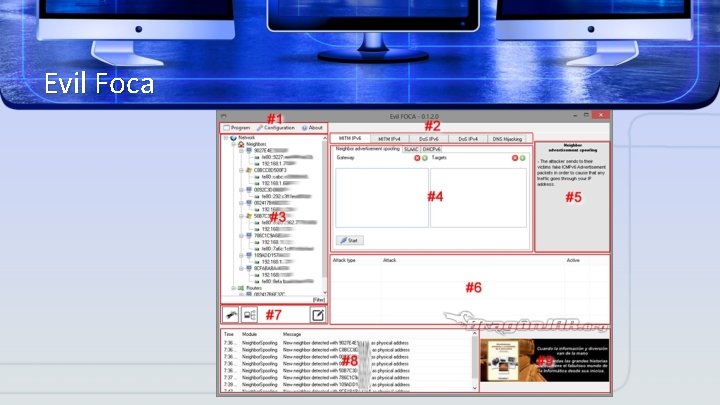Select the fe80::cabc address row
The height and width of the screenshot is (405, 720).
pyautogui.click(x=285, y=177)
